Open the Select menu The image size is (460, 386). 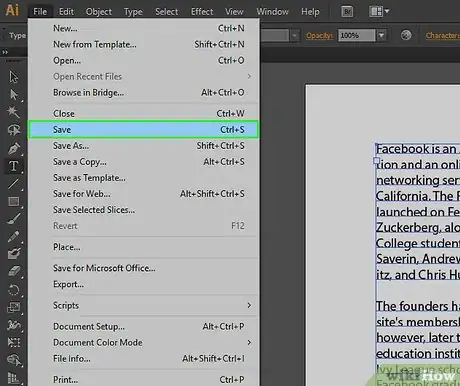coord(166,12)
